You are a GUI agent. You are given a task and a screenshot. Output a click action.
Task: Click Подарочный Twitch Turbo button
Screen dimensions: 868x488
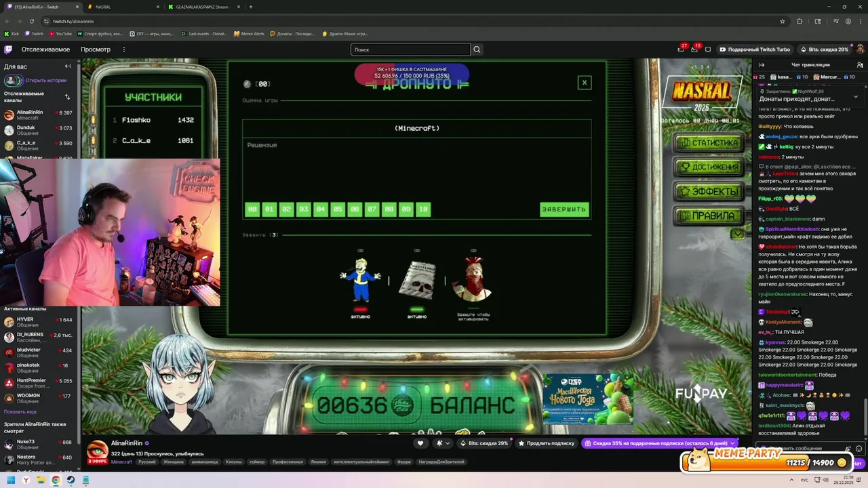755,49
